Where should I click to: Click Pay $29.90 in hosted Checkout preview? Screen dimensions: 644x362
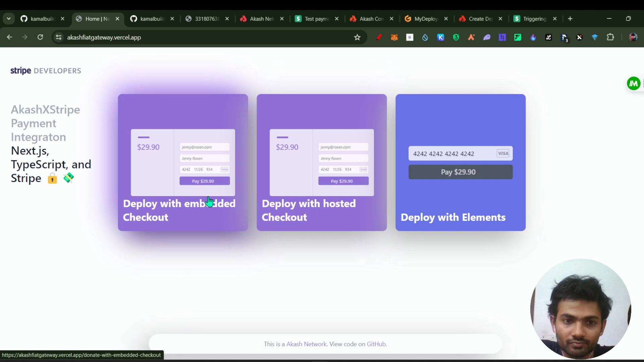click(x=343, y=181)
